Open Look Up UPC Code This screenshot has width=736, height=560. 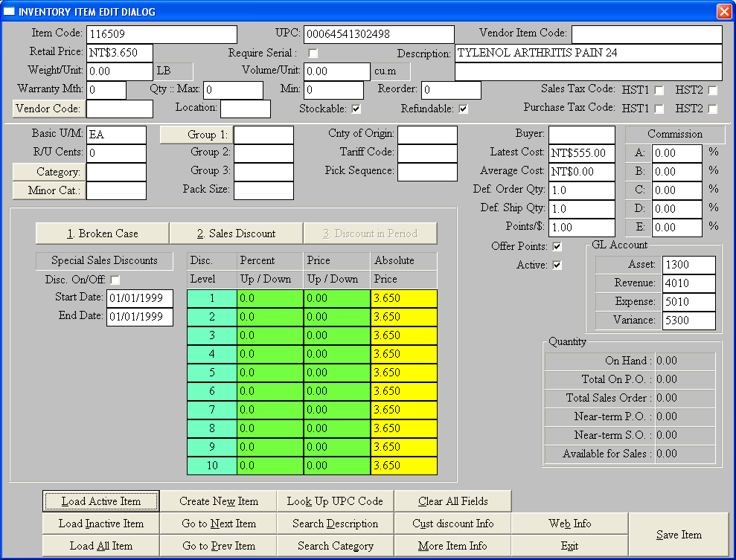coord(335,501)
